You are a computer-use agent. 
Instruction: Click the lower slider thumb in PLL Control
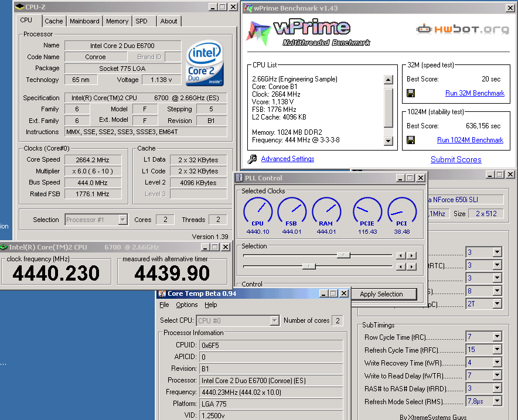tap(309, 266)
